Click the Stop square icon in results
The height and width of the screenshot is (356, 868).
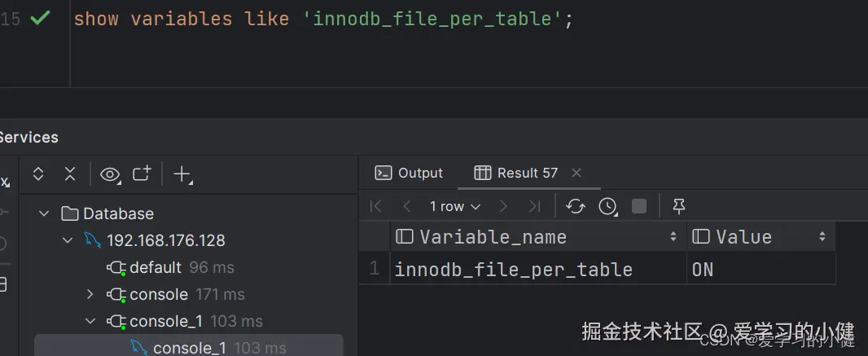(639, 206)
